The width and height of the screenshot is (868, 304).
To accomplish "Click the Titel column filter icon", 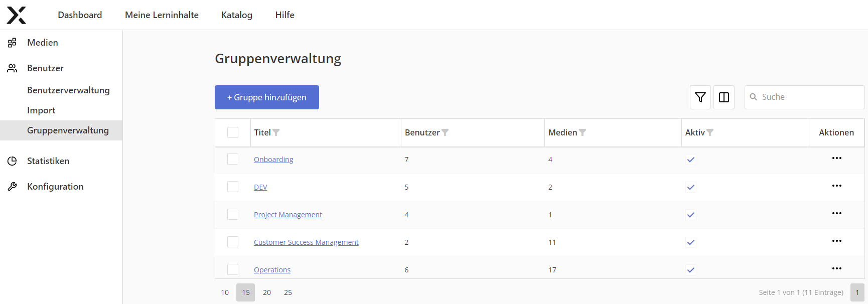I will 276,132.
